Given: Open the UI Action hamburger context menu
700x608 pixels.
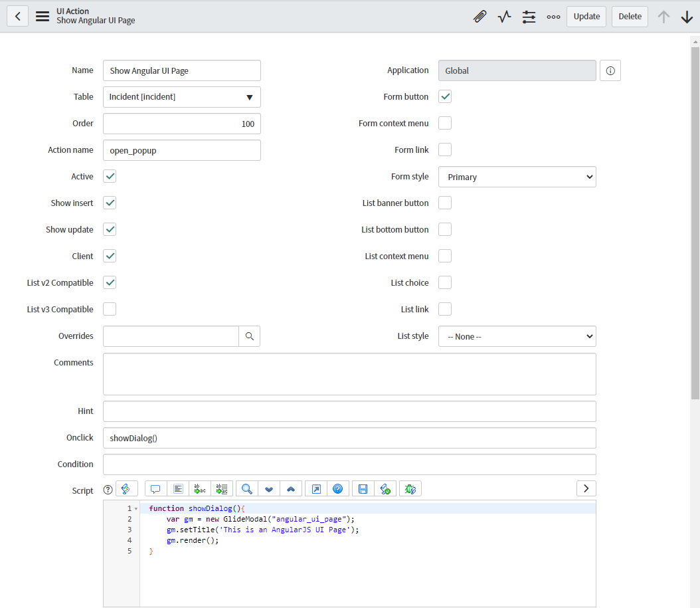Looking at the screenshot, I should [42, 16].
